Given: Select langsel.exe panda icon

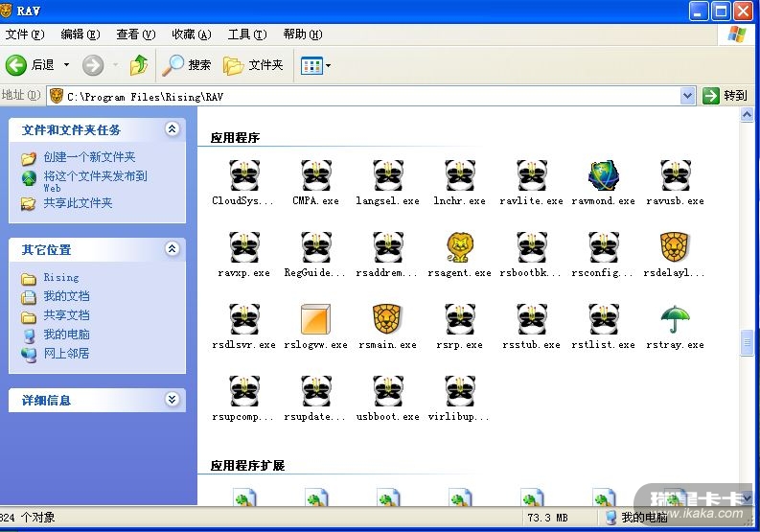Looking at the screenshot, I should point(388,175).
